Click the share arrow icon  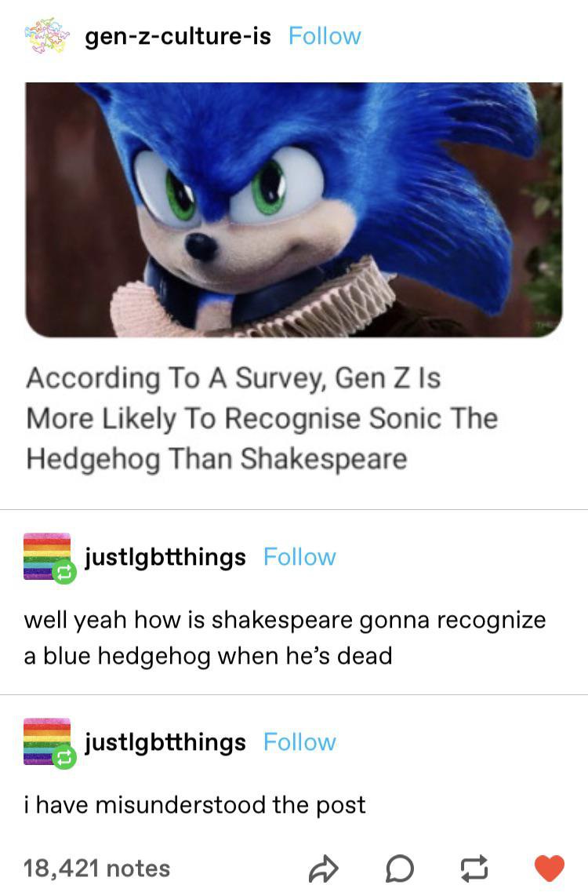[323, 869]
